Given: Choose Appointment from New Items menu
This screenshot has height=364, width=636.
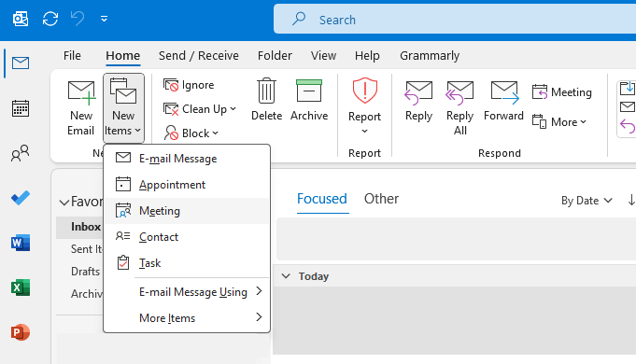Looking at the screenshot, I should coord(187,185).
